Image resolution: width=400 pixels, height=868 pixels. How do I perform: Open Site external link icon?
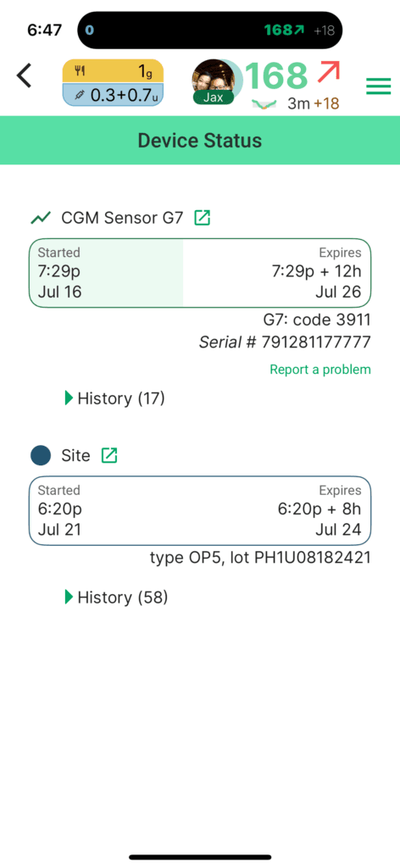109,455
